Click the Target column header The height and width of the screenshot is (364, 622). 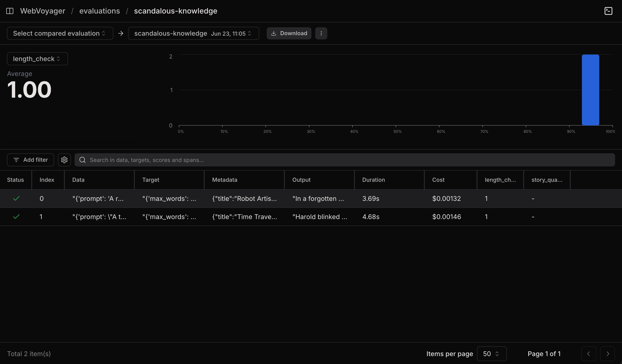[x=151, y=180]
